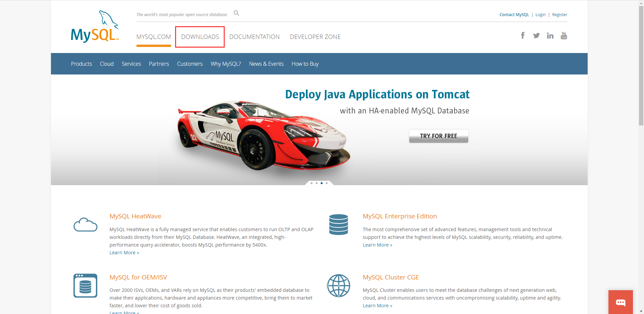Open the LinkedIn icon in header
The width and height of the screenshot is (644, 314).
[550, 36]
